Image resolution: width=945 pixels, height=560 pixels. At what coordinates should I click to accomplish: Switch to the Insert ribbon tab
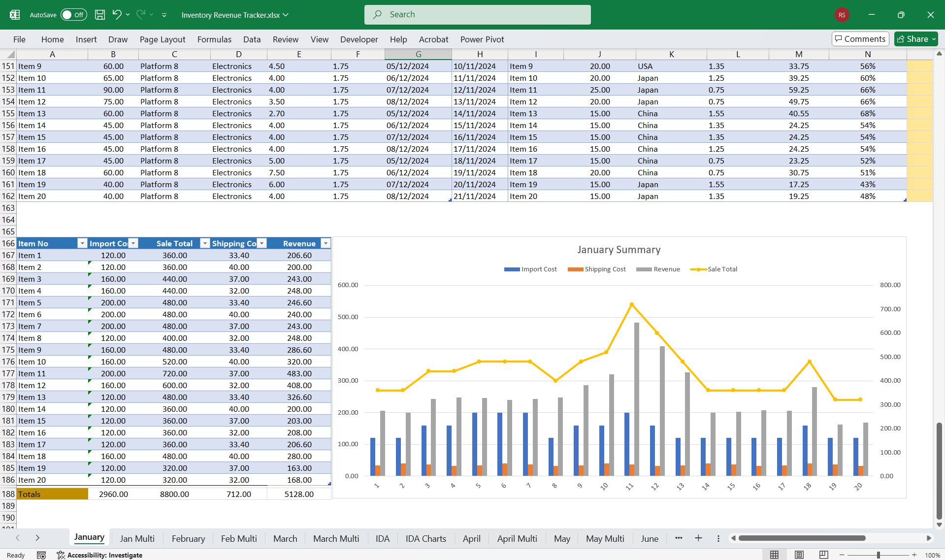click(x=86, y=39)
